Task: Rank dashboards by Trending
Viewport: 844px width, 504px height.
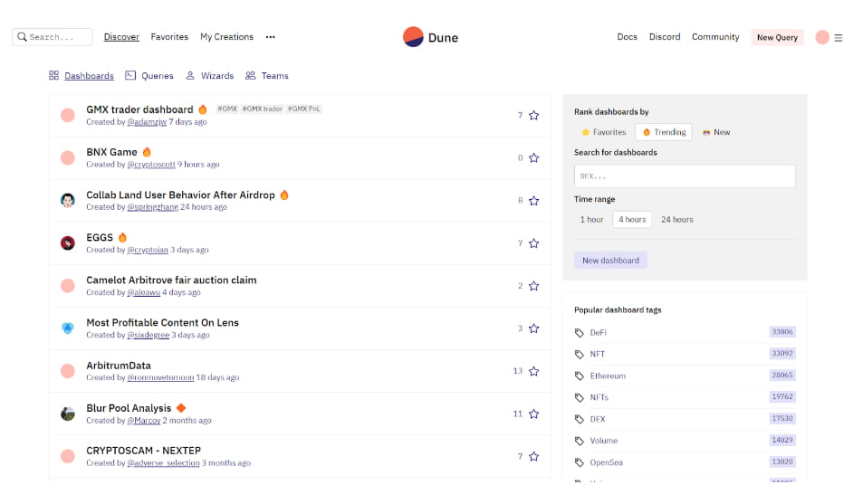Action: pyautogui.click(x=664, y=132)
